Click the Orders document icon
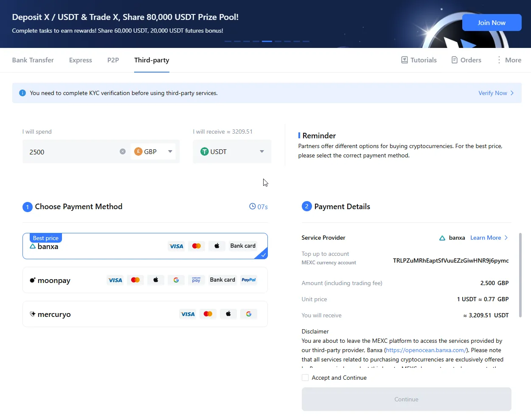This screenshot has width=531, height=420. click(455, 60)
